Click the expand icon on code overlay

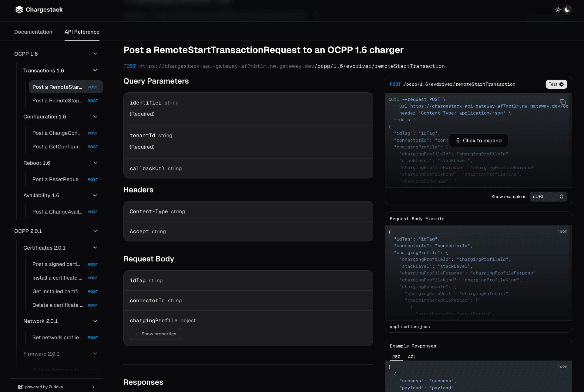pos(458,140)
